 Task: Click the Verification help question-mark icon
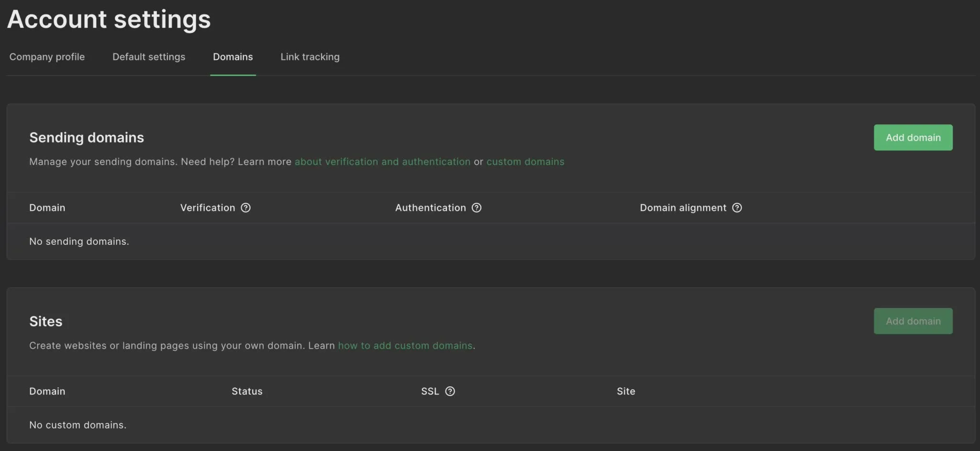[x=245, y=208]
